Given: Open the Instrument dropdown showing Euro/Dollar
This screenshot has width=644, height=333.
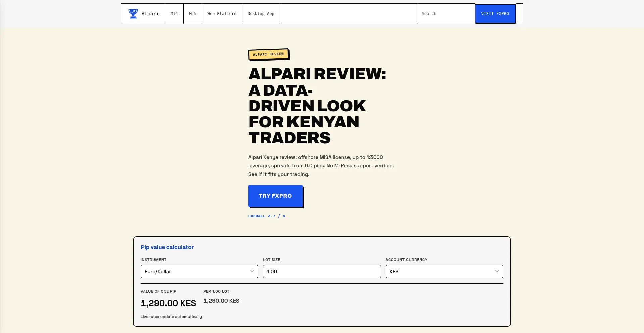Looking at the screenshot, I should click(x=199, y=271).
